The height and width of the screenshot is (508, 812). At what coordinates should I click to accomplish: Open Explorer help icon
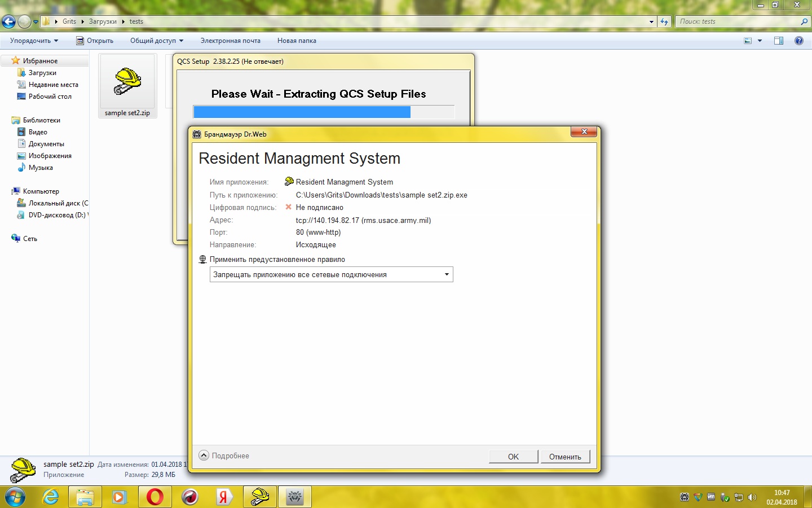tap(799, 41)
